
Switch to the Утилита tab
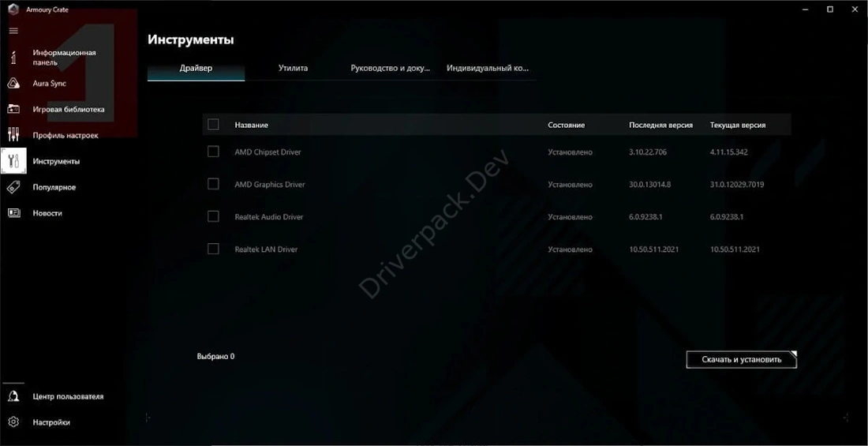tap(293, 69)
